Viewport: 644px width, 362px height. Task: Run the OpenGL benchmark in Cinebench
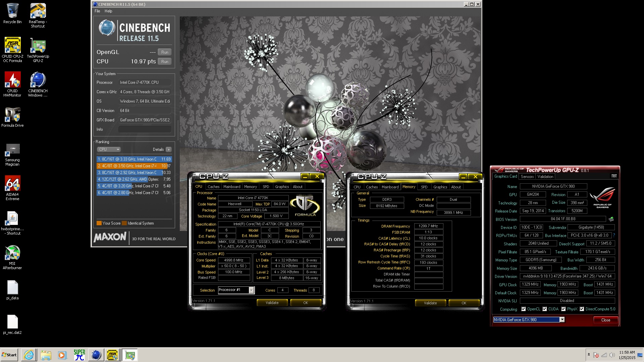coord(165,52)
